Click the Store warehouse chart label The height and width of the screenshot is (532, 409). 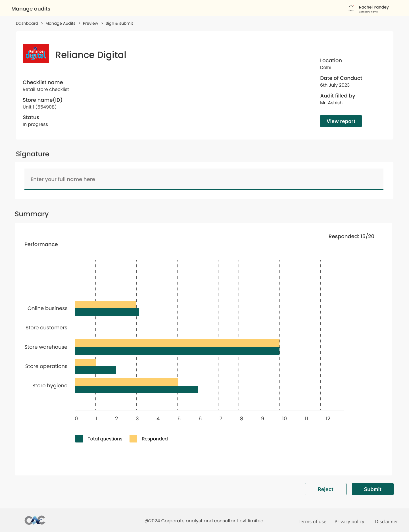pyautogui.click(x=46, y=347)
